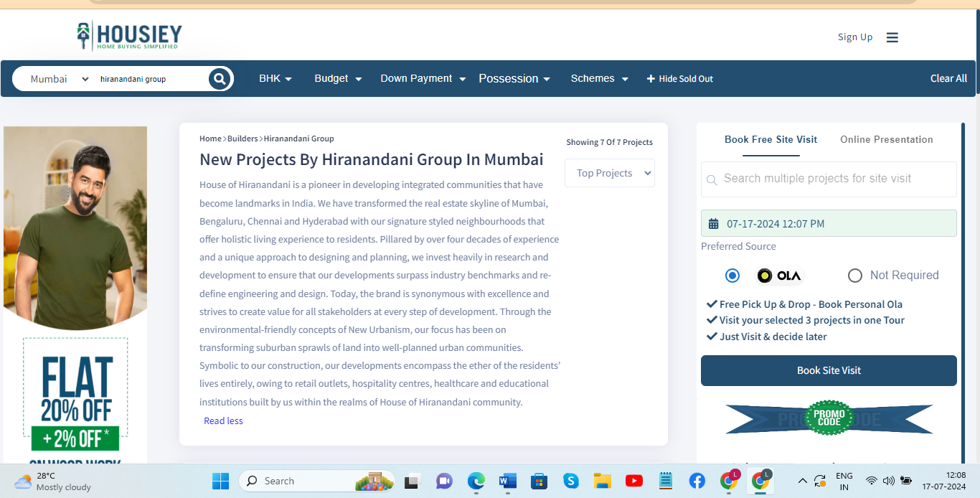The image size is (980, 498).
Task: Click the volume speaker icon
Action: [x=889, y=481]
